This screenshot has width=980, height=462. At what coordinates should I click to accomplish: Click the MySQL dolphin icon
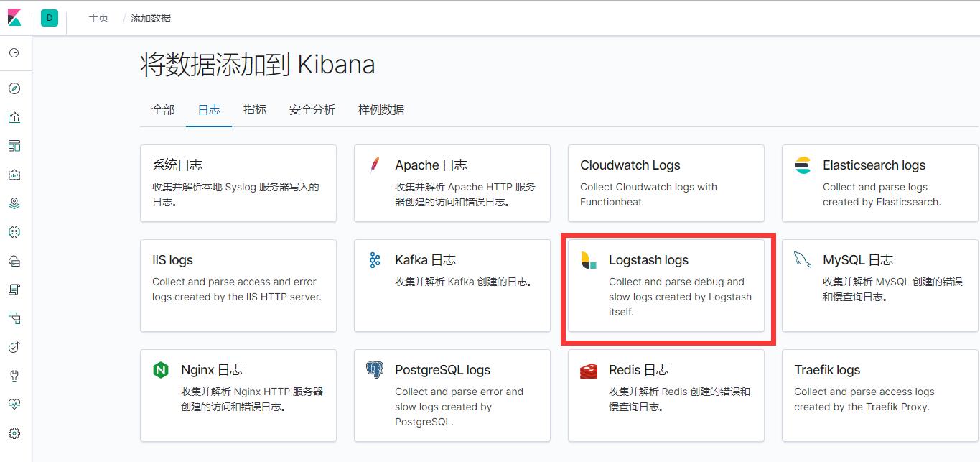coord(803,260)
